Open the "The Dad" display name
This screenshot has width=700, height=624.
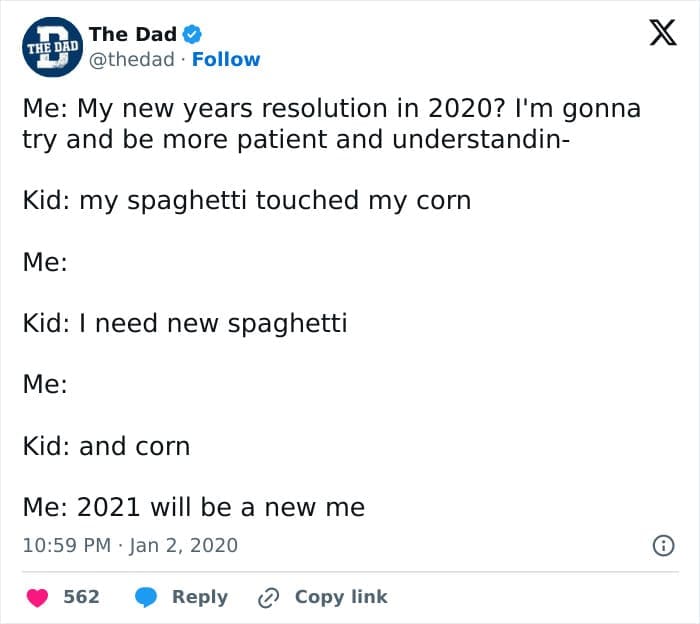point(133,35)
